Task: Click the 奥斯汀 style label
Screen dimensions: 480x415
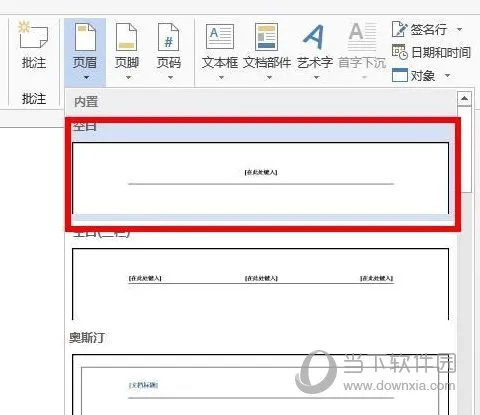Action: point(87,338)
